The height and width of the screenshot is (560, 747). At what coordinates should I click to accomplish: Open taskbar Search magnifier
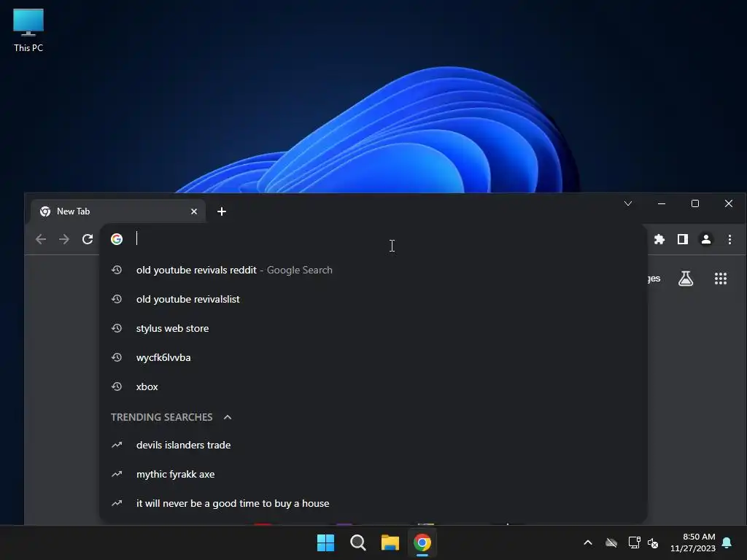point(357,542)
